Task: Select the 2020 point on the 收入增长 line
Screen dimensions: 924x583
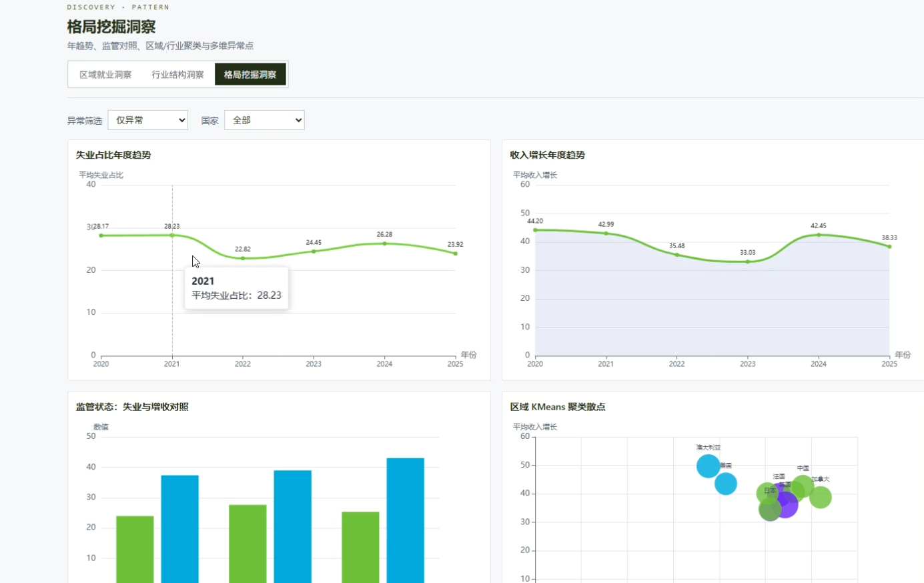Action: 535,230
